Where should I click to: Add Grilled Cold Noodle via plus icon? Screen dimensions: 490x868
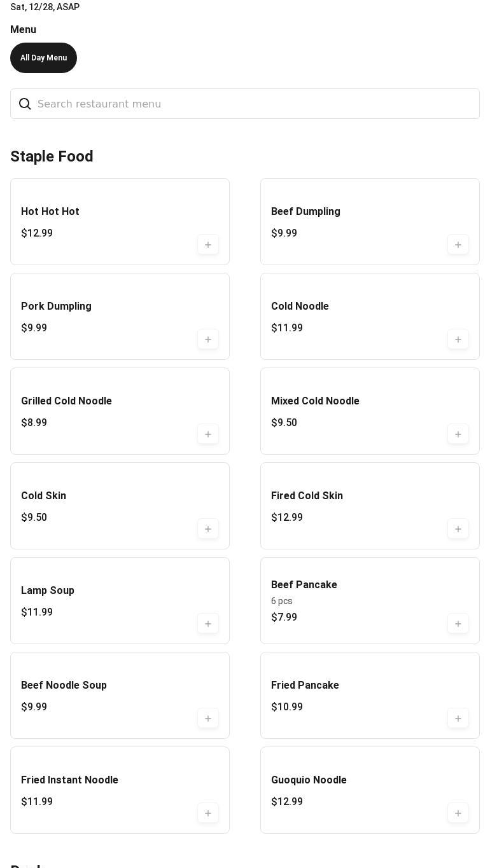207,434
